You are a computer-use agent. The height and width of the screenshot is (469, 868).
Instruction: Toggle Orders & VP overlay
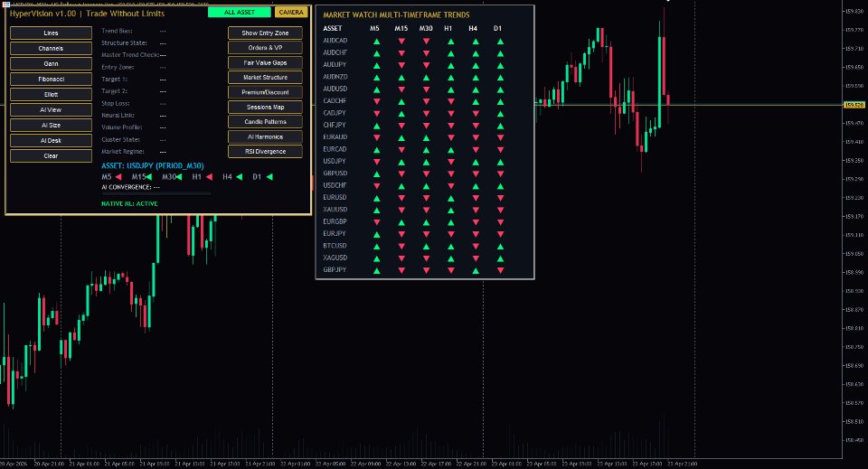coord(265,48)
